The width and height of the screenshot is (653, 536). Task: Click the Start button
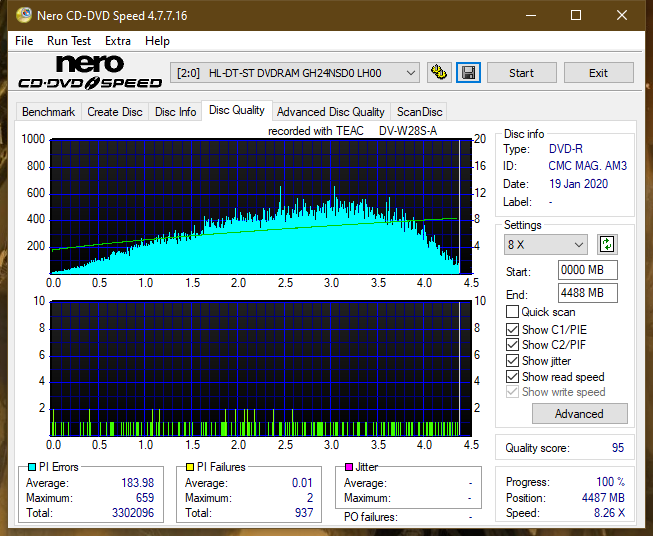[x=521, y=73]
